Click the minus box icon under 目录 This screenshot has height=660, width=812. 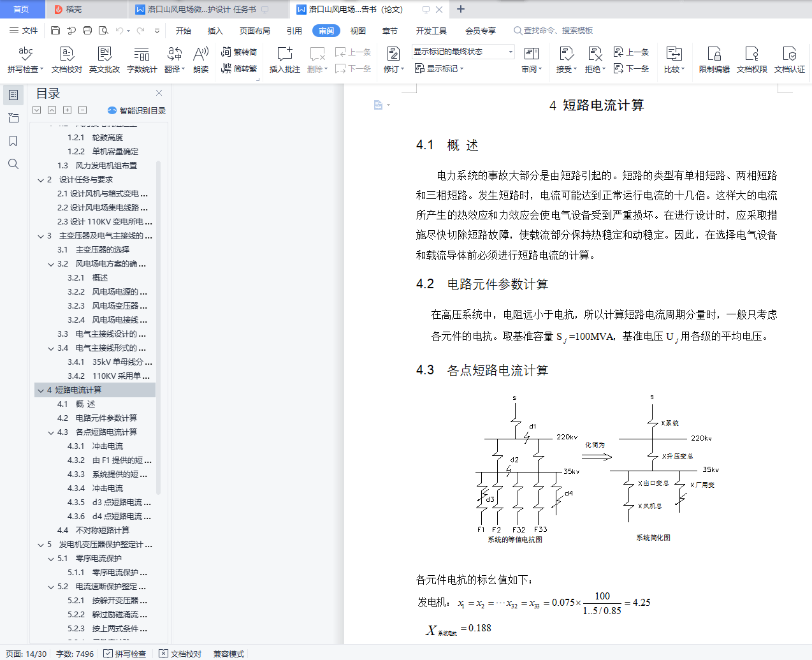tap(82, 110)
